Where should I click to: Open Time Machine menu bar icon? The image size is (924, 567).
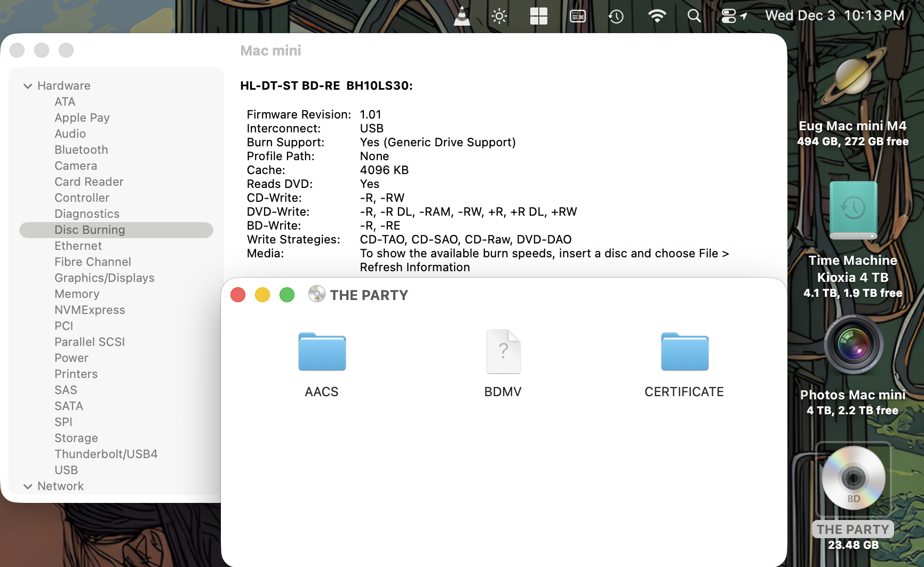point(616,16)
